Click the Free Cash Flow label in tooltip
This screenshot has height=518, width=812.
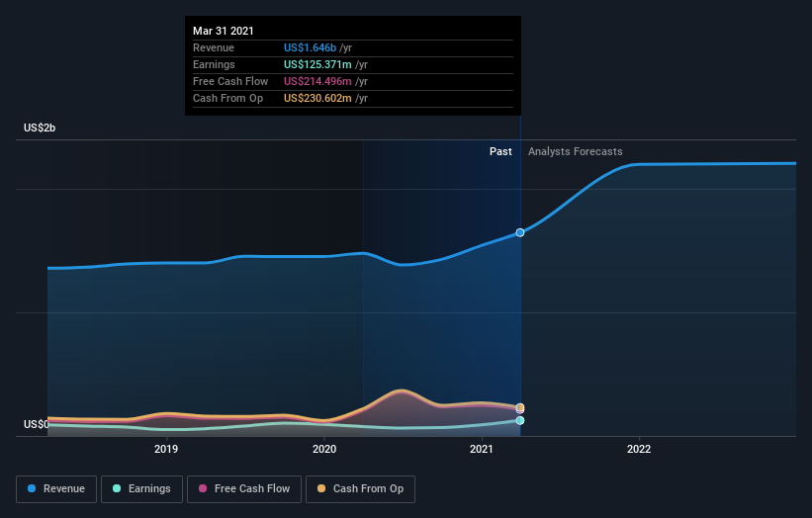coord(230,81)
